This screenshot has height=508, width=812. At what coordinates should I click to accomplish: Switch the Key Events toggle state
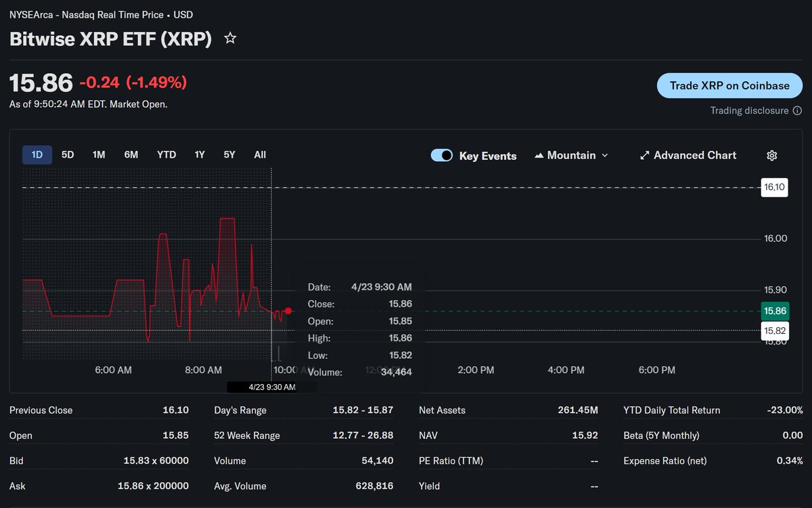coord(441,155)
